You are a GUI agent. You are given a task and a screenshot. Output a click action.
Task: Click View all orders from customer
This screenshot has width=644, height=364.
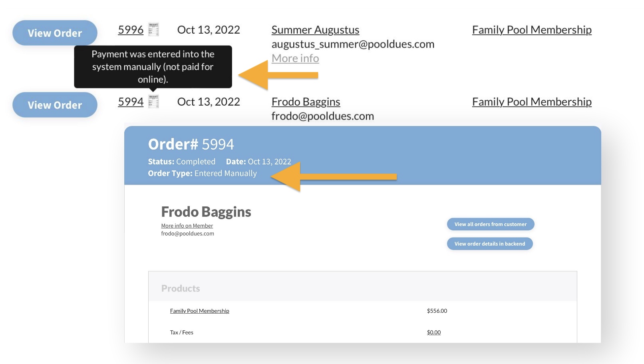(490, 224)
